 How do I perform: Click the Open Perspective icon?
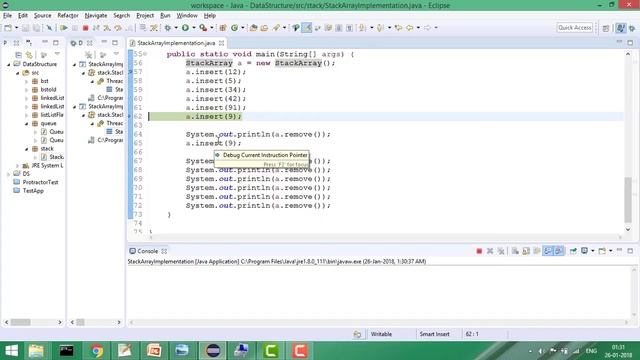point(606,28)
